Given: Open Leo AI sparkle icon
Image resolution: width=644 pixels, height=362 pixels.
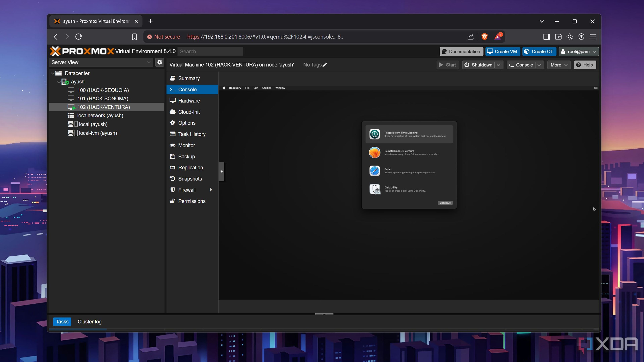Looking at the screenshot, I should 570,37.
